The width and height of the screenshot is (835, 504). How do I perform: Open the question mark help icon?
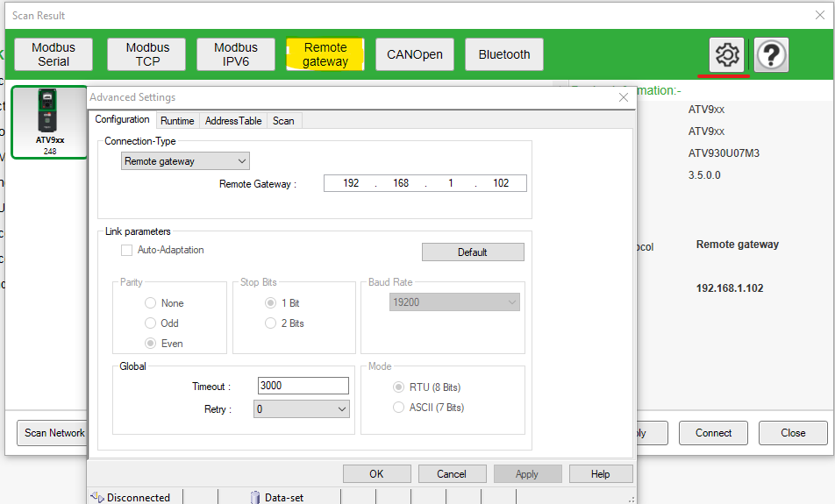point(771,54)
